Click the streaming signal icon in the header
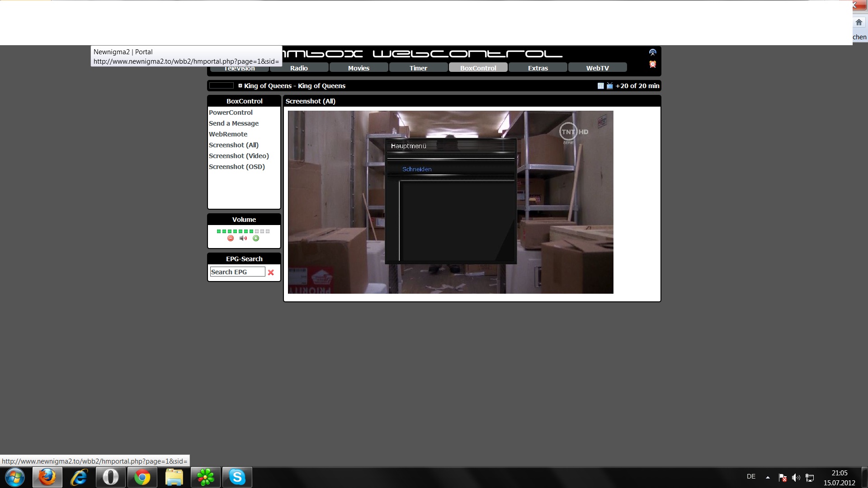The width and height of the screenshot is (868, 488). pos(652,52)
